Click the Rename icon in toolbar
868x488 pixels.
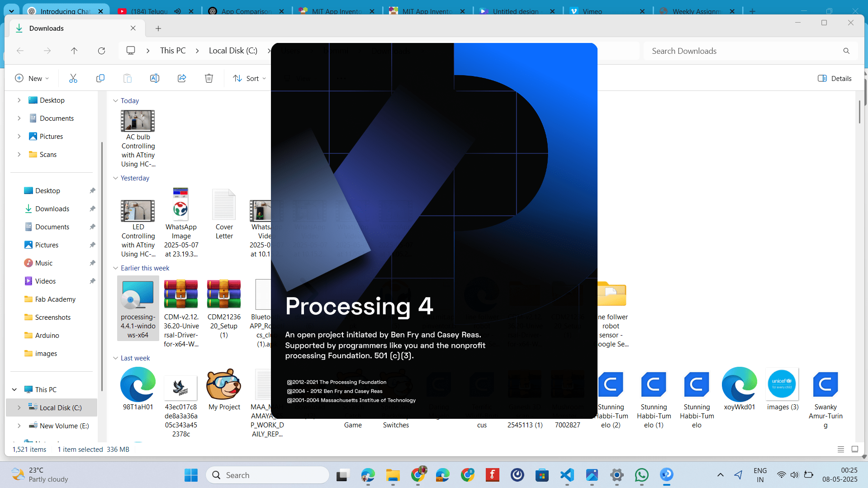point(155,78)
